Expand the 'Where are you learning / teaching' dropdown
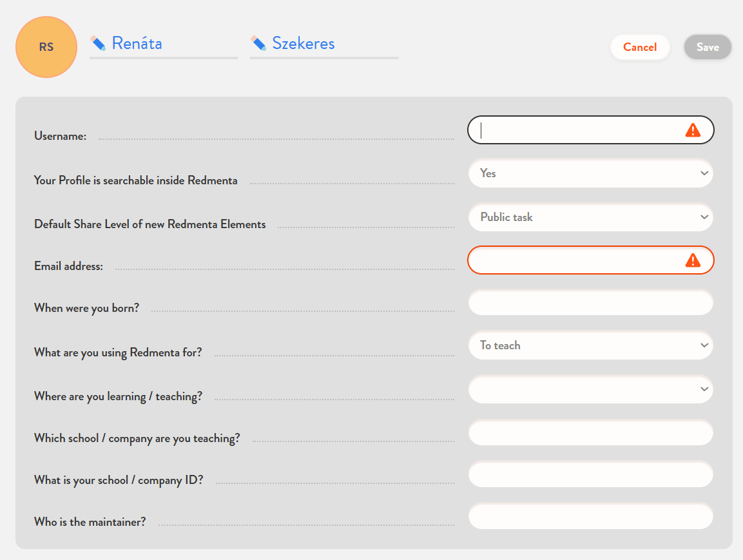Image resolution: width=743 pixels, height=560 pixels. [590, 389]
